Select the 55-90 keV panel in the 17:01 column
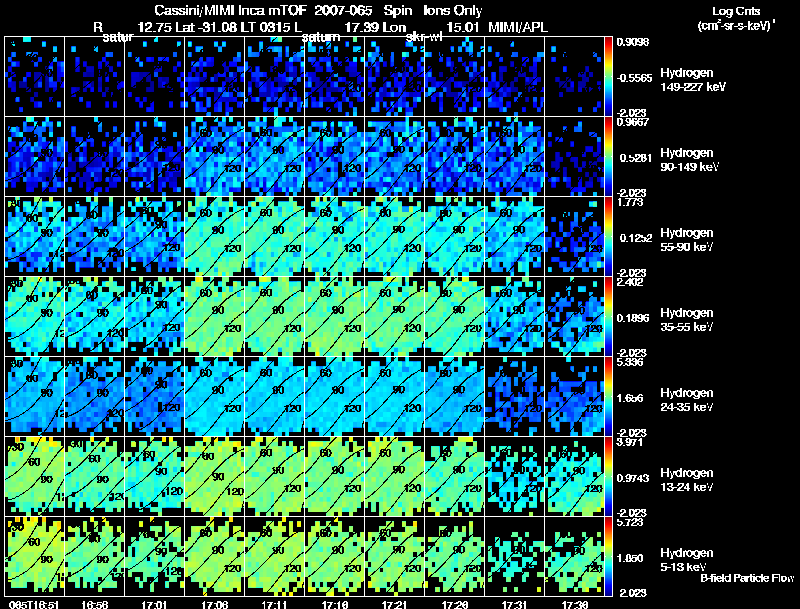This screenshot has width=800, height=609. [x=155, y=237]
